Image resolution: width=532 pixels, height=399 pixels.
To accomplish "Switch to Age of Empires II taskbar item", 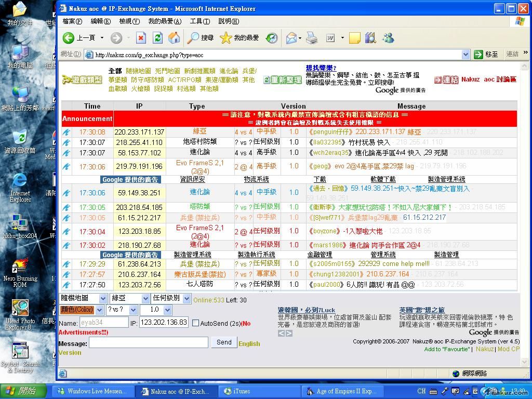I will (342, 391).
